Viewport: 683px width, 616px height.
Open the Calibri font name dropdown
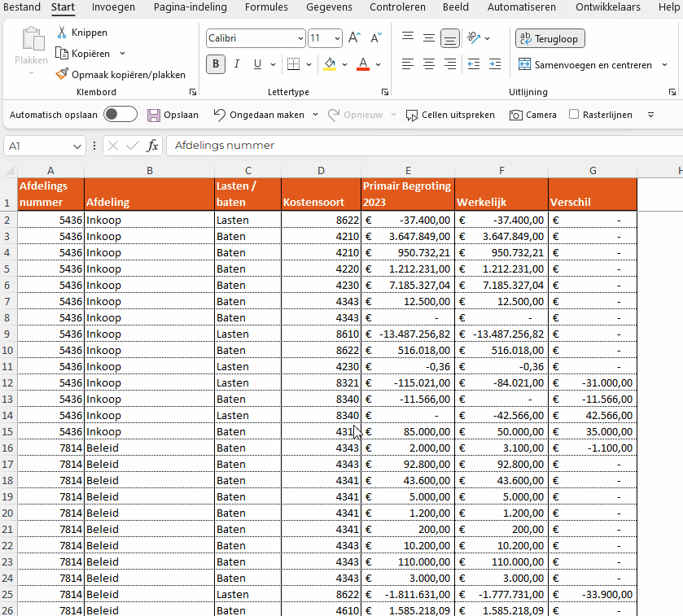pos(300,38)
